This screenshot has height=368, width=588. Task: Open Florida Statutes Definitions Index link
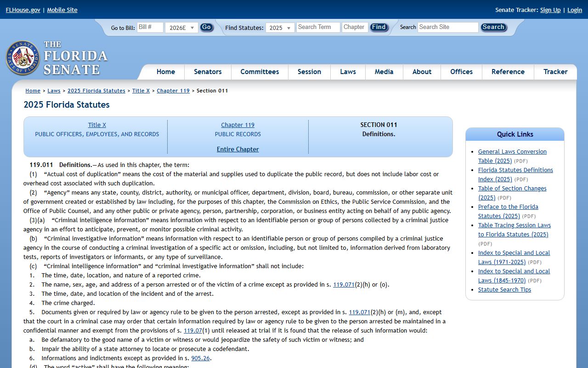point(515,174)
